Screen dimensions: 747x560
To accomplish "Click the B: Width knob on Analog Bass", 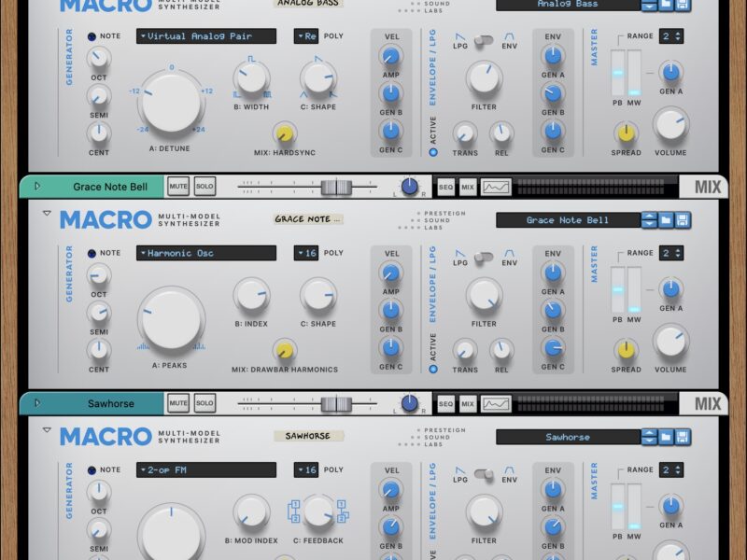I will [x=251, y=78].
